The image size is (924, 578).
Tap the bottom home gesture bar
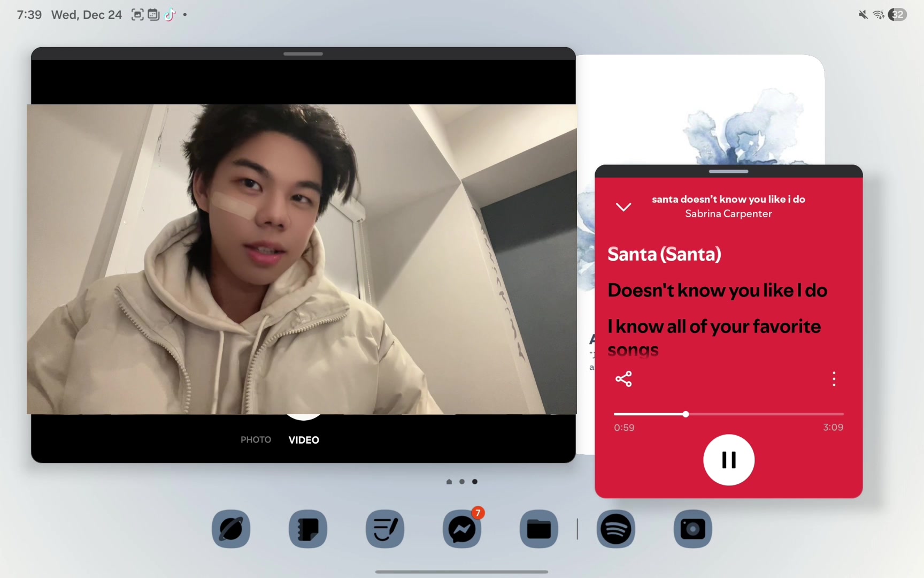click(x=462, y=572)
